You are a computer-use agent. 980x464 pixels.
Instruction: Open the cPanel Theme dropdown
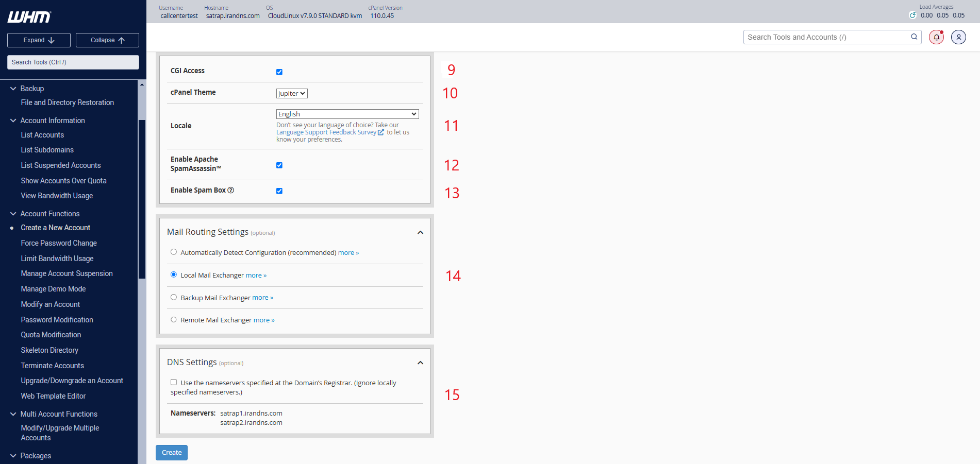(x=292, y=93)
